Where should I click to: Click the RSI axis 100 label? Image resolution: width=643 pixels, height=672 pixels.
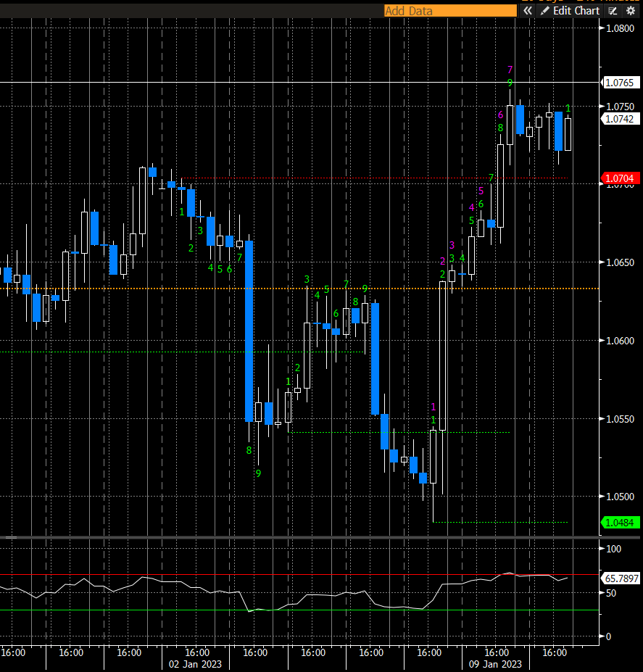[x=613, y=549]
